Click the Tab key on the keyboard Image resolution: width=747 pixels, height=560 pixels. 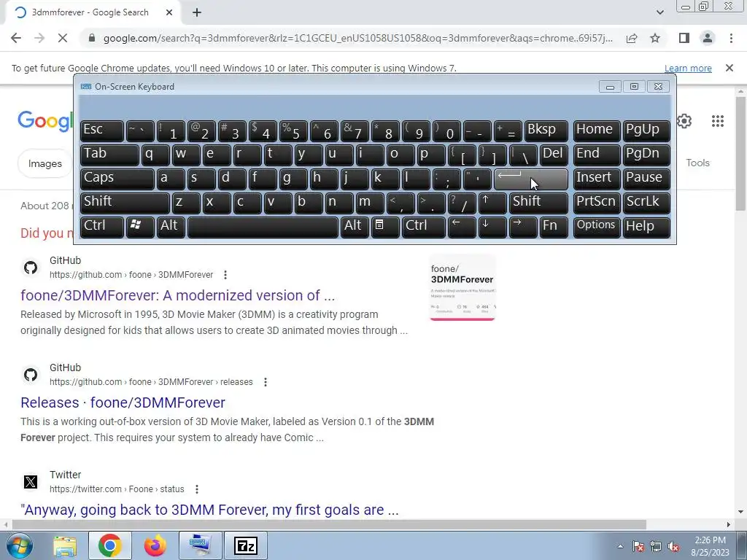click(109, 155)
